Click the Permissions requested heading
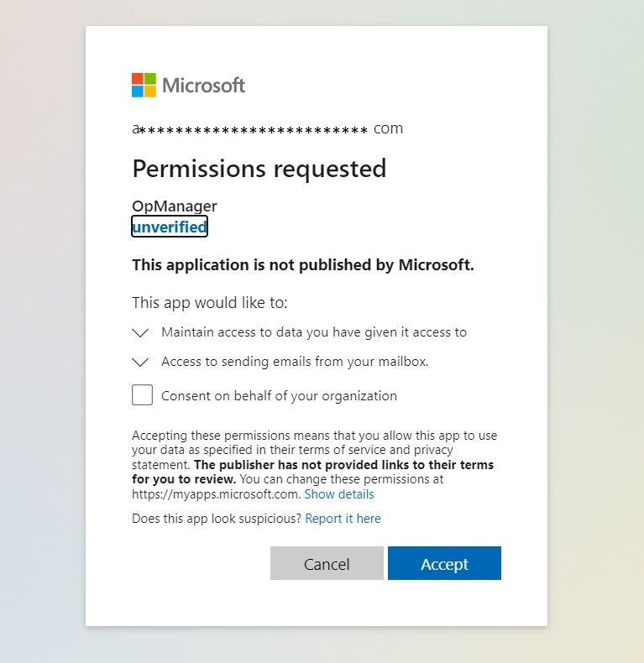This screenshot has width=644, height=663. coord(259,169)
